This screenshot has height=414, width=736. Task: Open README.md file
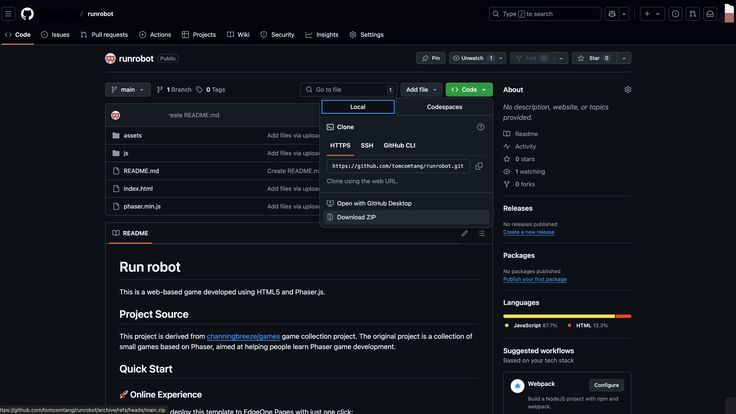[141, 171]
